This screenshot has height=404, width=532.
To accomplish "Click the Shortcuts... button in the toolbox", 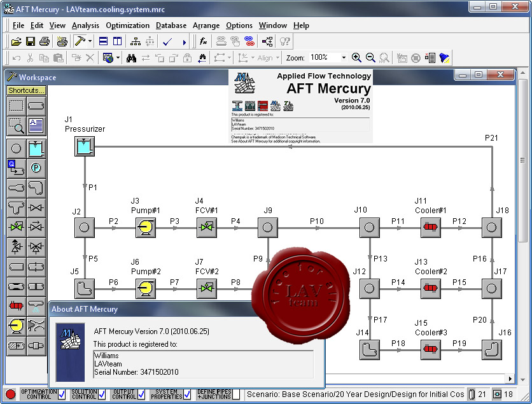I will [26, 90].
